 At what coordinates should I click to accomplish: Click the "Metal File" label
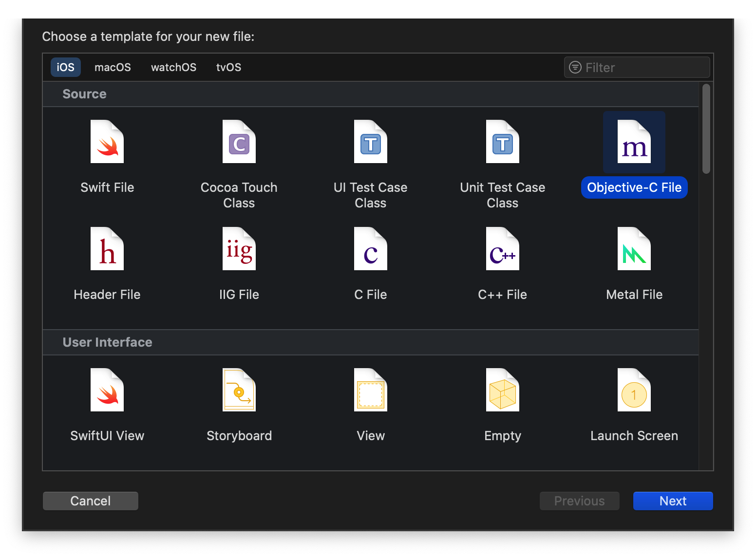(634, 295)
